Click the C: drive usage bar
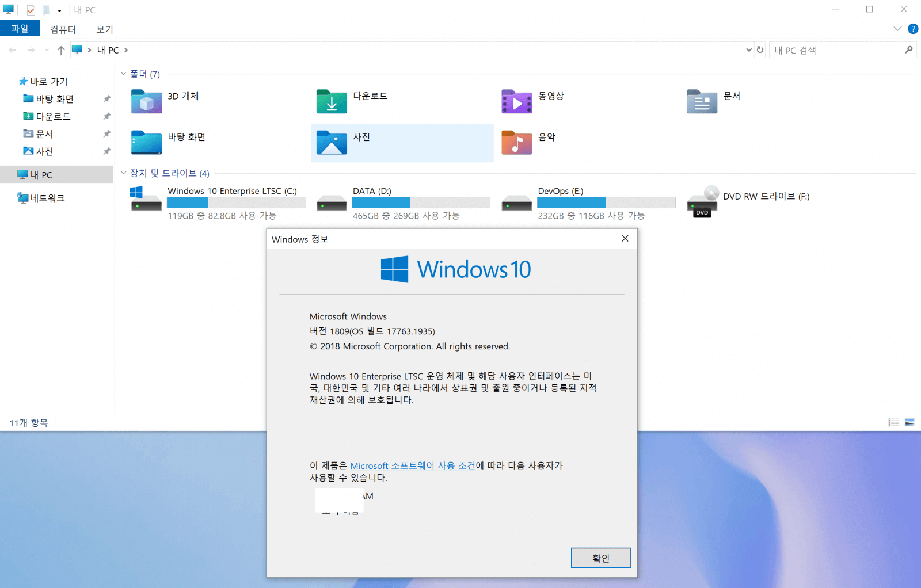921x588 pixels. 236,203
